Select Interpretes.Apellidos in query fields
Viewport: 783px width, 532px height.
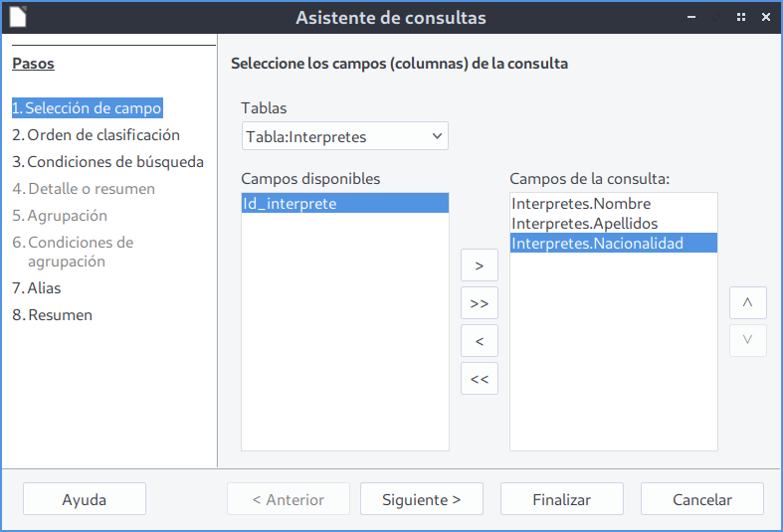(x=585, y=224)
